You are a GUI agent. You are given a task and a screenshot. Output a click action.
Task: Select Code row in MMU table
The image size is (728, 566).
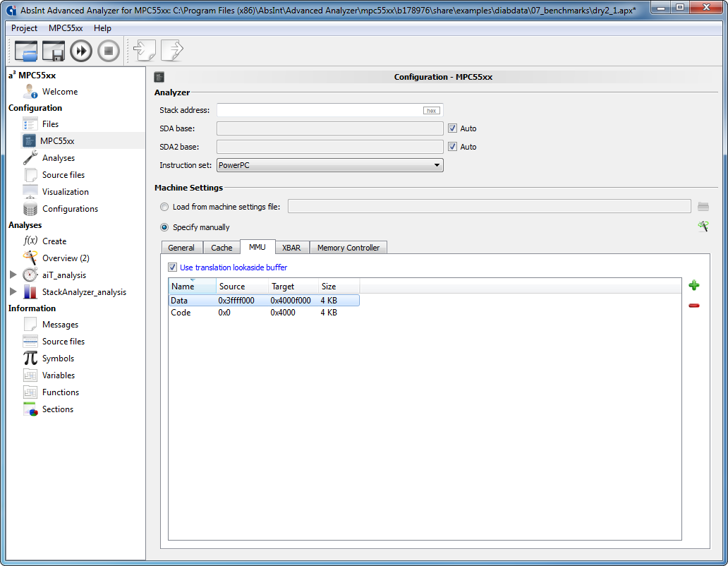coord(264,313)
